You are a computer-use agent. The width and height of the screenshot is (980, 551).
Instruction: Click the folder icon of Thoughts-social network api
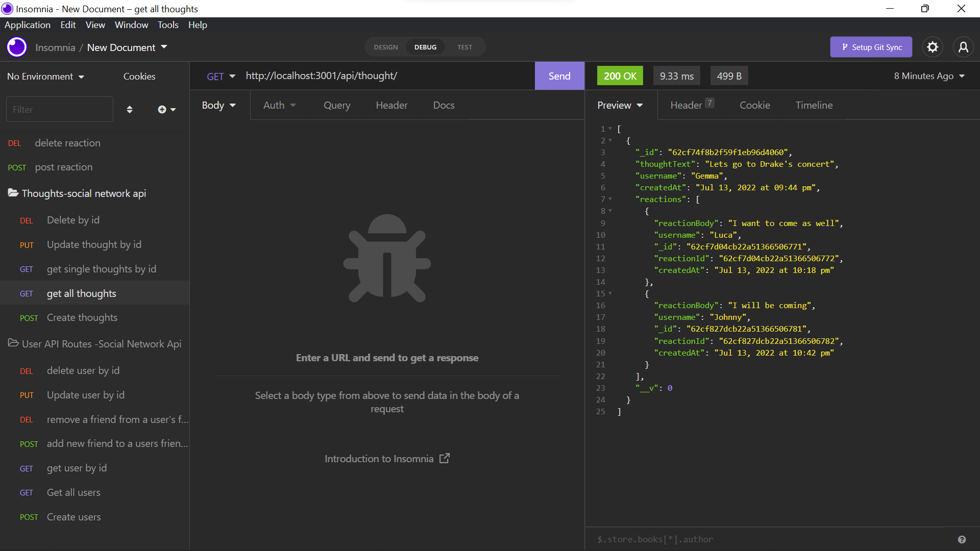click(13, 193)
